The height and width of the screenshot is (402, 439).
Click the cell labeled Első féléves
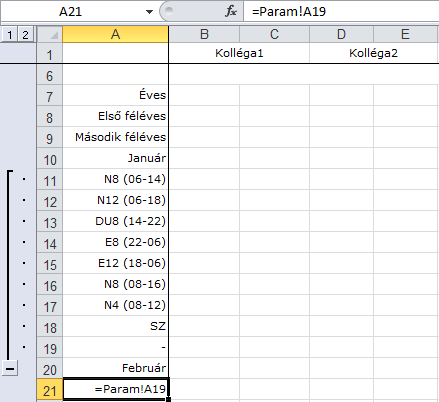coord(115,116)
